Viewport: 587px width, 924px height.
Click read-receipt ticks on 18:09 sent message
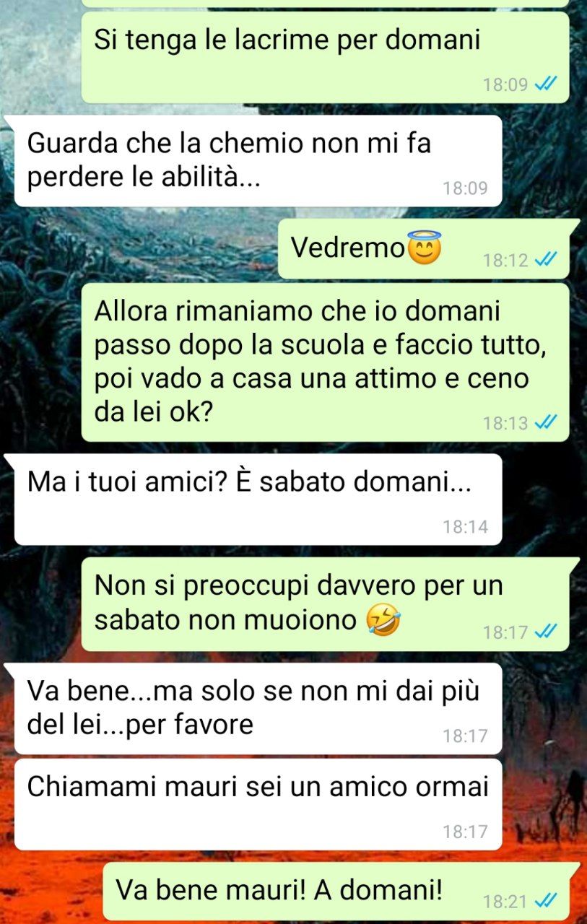click(x=545, y=84)
